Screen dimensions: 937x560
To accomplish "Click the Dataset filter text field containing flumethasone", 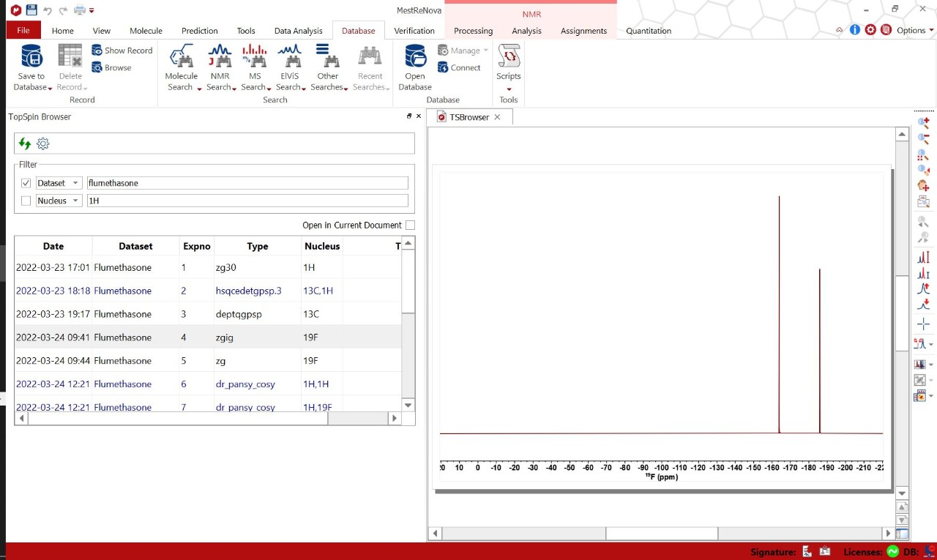I will 247,183.
